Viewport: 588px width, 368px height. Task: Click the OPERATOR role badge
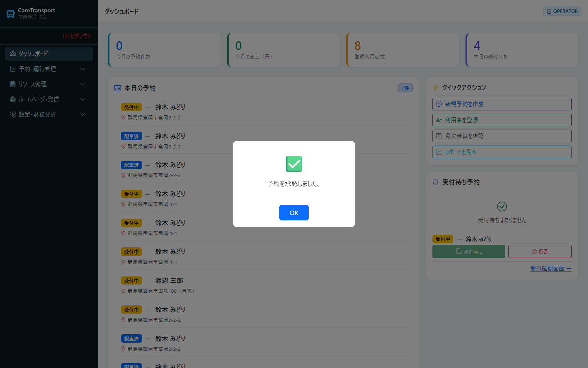click(x=562, y=11)
